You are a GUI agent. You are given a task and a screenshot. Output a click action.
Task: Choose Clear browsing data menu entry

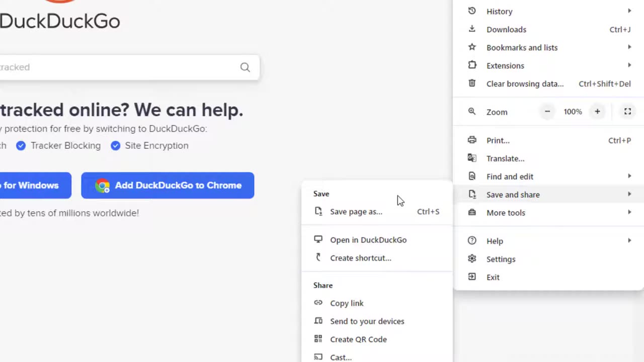pos(548,83)
